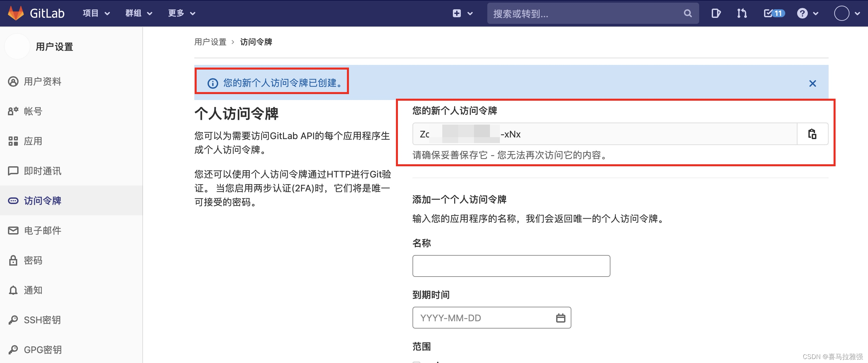Click the token 名称 input field
The width and height of the screenshot is (868, 363).
pos(511,266)
